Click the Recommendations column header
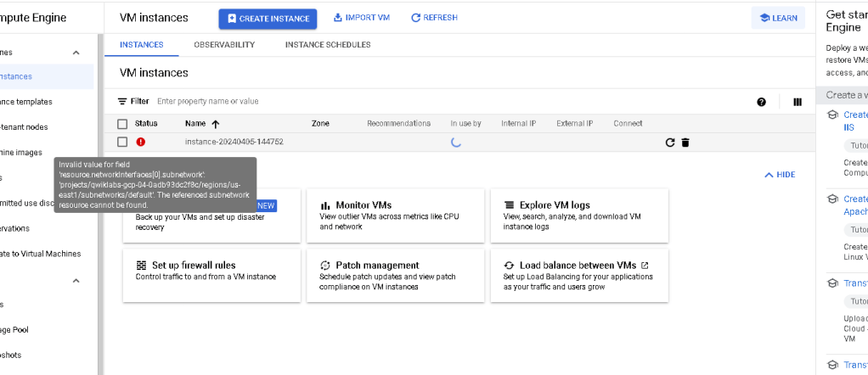The image size is (868, 375). click(x=398, y=124)
